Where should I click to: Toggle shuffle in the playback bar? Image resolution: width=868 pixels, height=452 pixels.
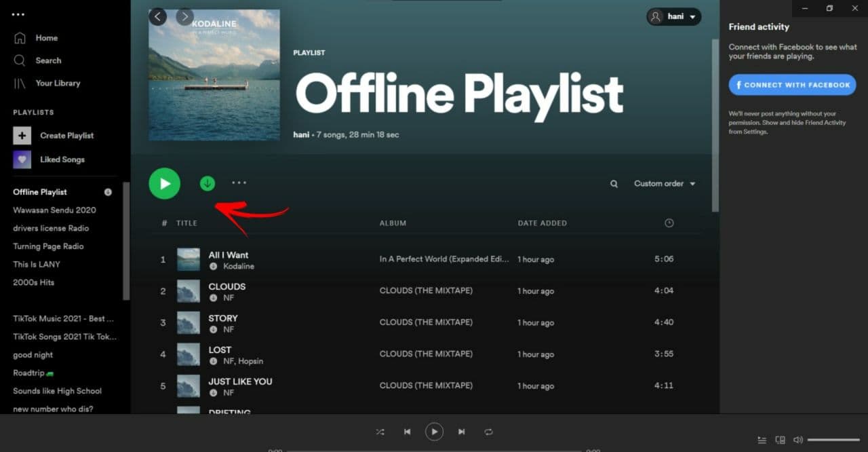(380, 432)
